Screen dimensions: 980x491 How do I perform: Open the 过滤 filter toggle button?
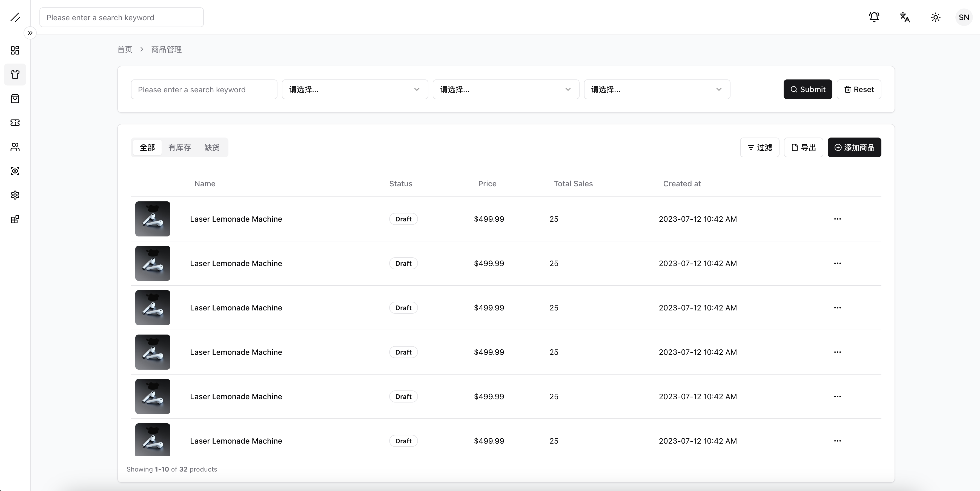(759, 147)
